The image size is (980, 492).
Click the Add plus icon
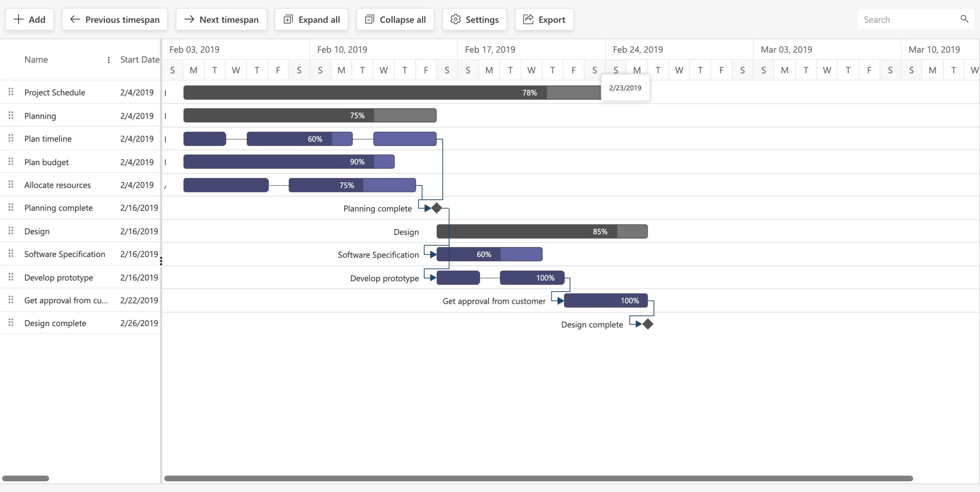18,19
